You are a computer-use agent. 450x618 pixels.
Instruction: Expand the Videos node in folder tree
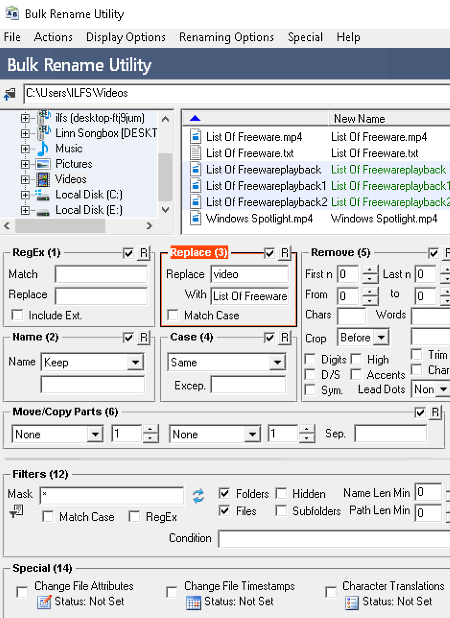pyautogui.click(x=25, y=180)
